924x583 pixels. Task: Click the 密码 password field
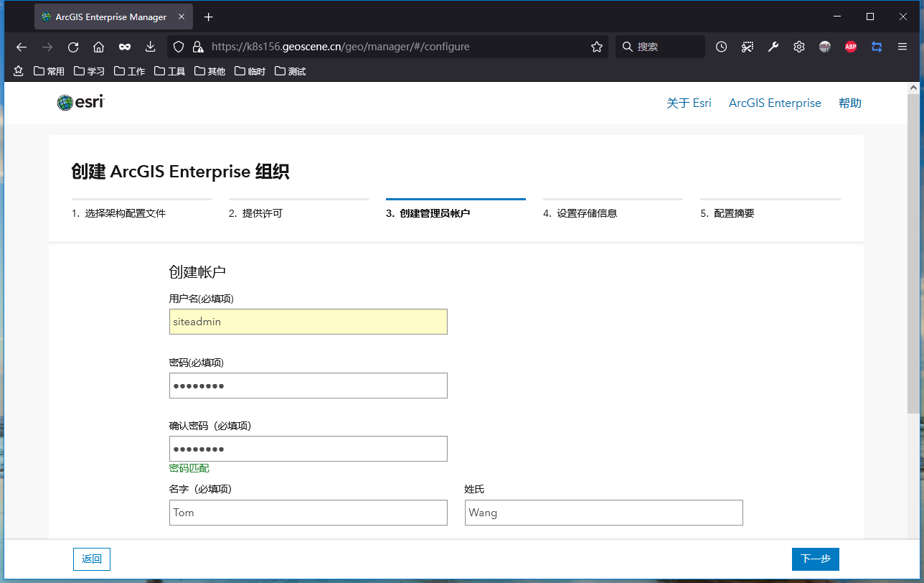308,386
